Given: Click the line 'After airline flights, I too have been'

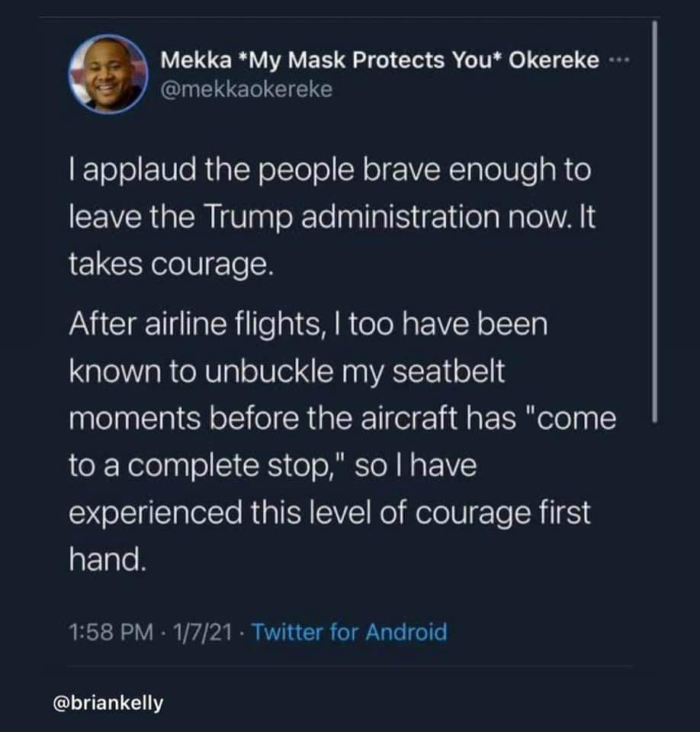Looking at the screenshot, I should point(308,324).
